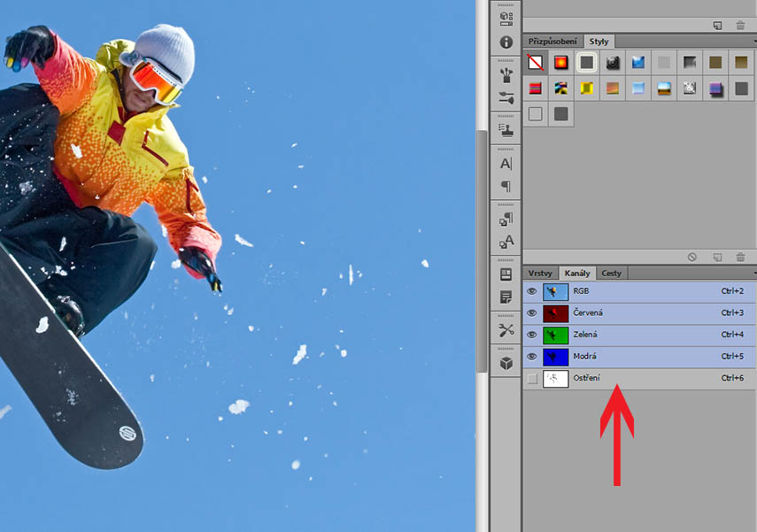The image size is (757, 532).
Task: Open the Paragraph Styles panel icon
Action: 506,220
